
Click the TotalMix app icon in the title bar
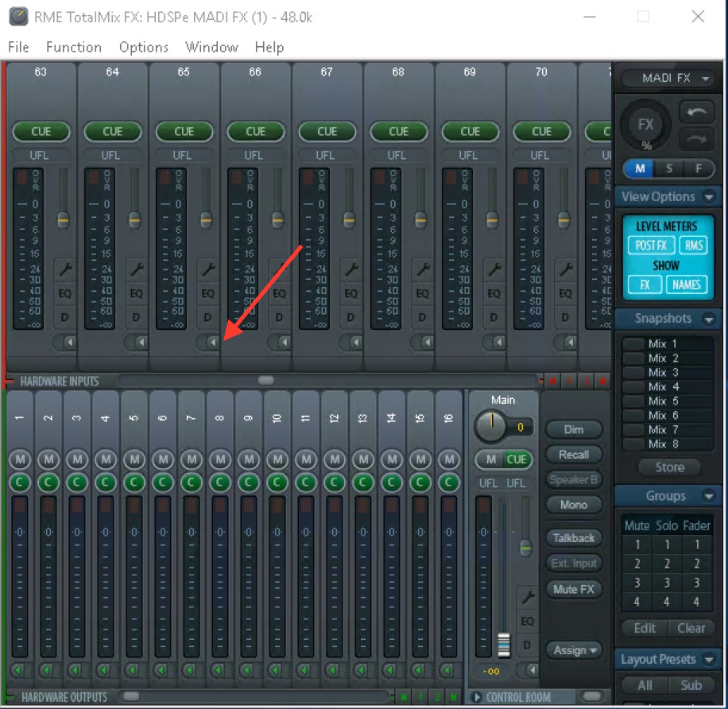click(x=18, y=17)
